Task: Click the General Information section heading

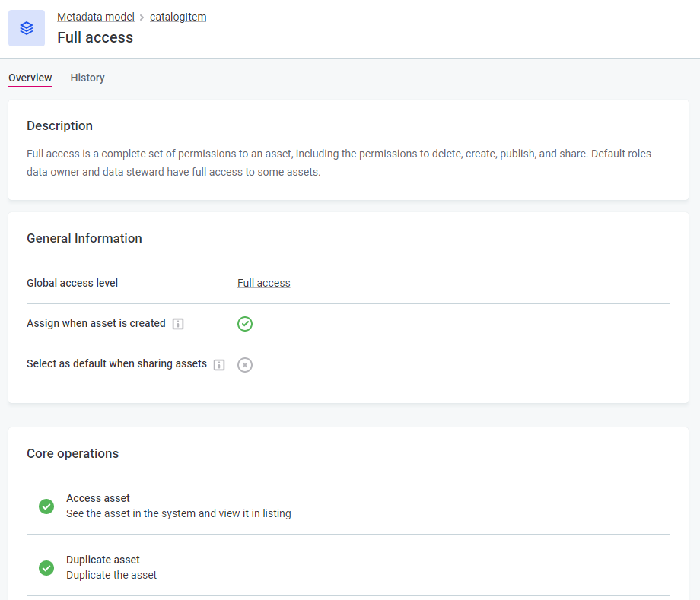Action: 84,238
